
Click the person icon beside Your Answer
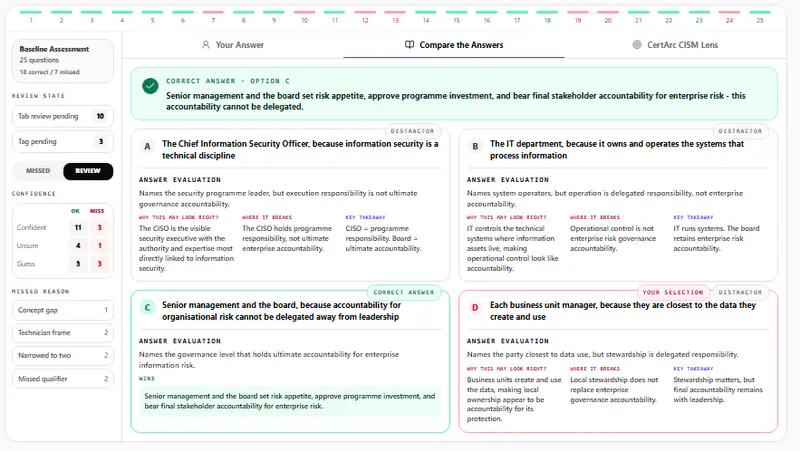(x=206, y=45)
